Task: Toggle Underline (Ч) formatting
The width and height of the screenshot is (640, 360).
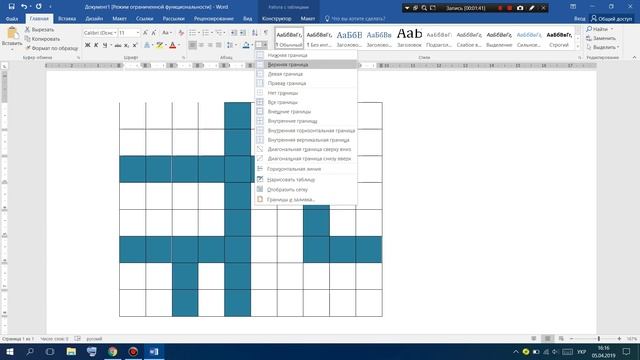Action: (x=105, y=45)
